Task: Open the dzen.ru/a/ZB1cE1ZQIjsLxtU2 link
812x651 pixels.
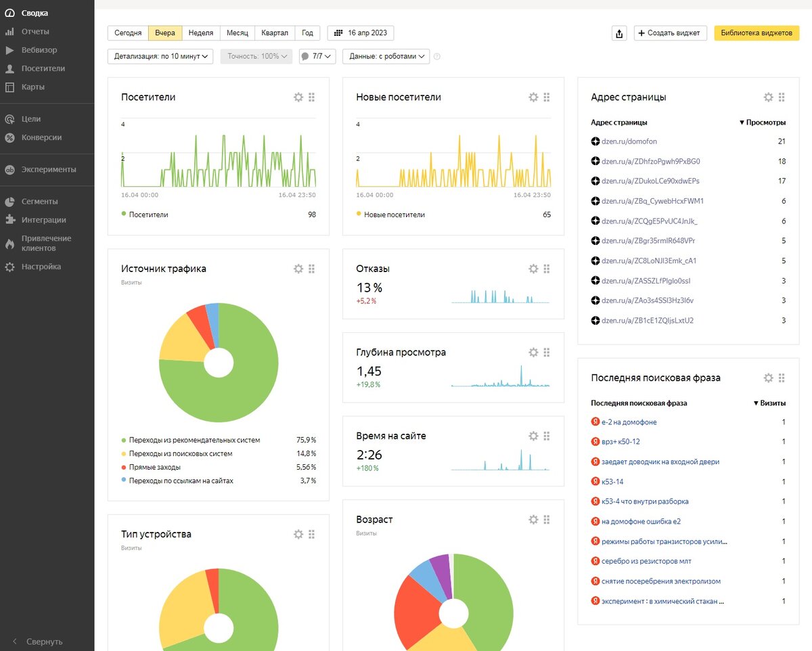Action: coord(648,320)
